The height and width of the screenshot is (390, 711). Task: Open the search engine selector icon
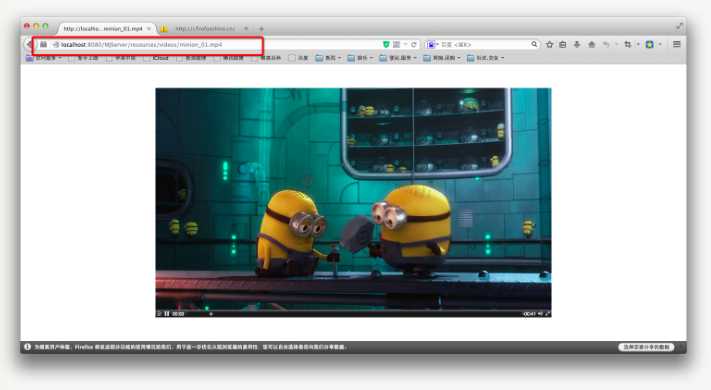pos(431,44)
